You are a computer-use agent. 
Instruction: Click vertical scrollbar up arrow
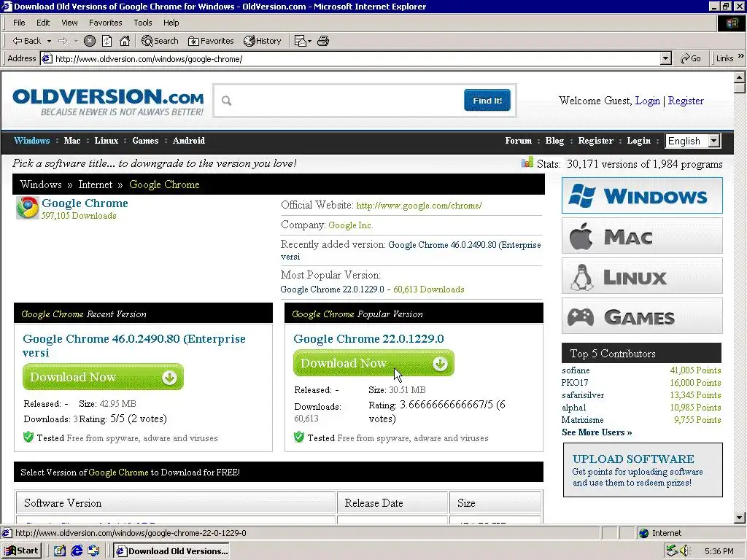(739, 77)
